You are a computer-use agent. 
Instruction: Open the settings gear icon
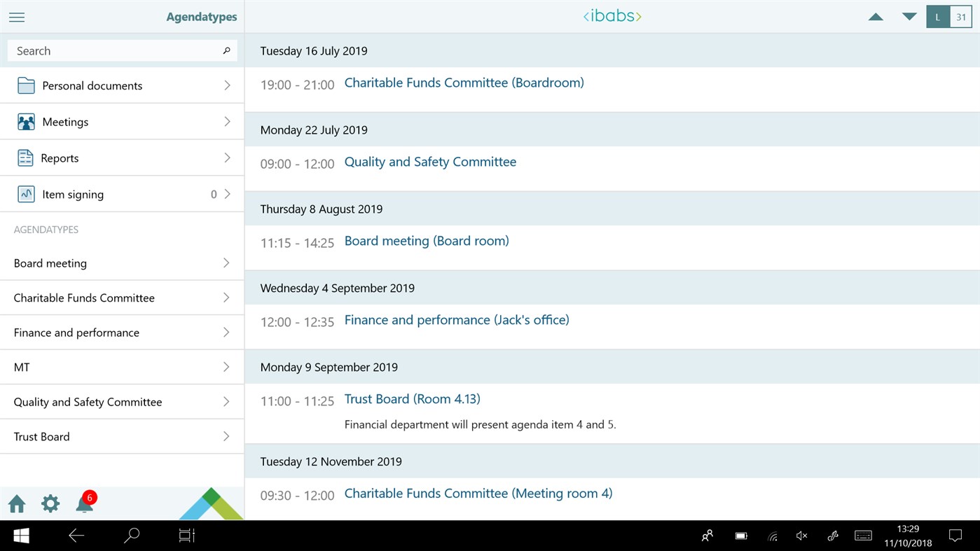[50, 503]
